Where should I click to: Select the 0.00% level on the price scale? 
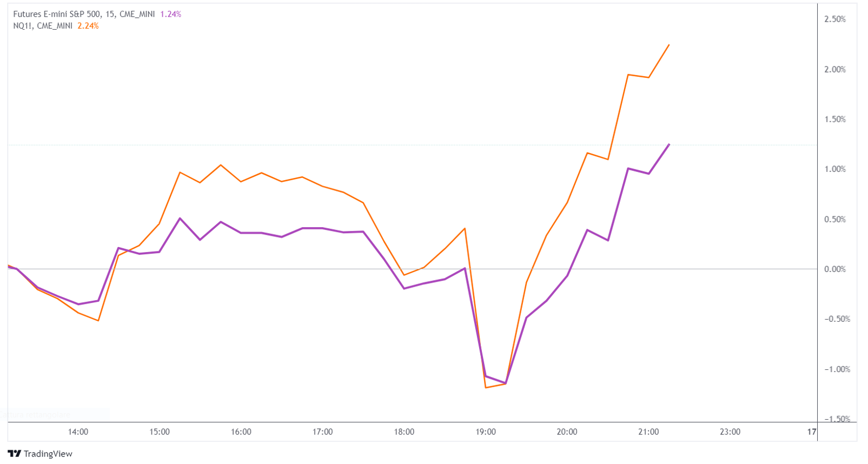834,269
